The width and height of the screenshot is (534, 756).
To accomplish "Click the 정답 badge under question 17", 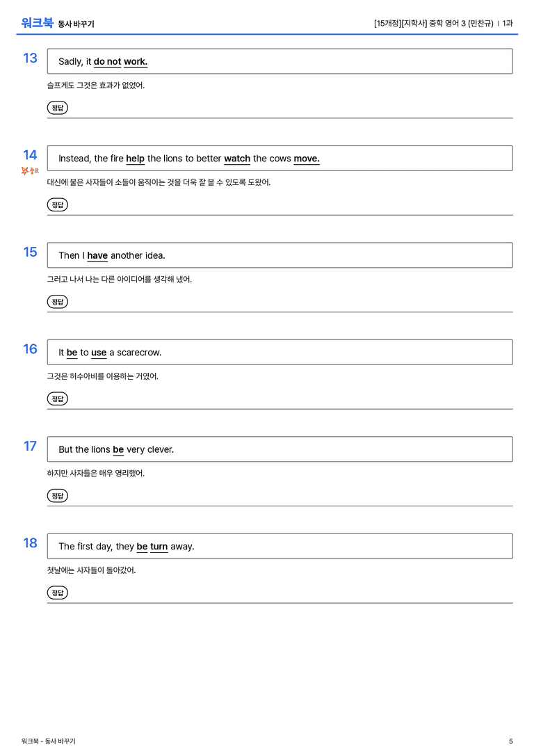I will (57, 495).
